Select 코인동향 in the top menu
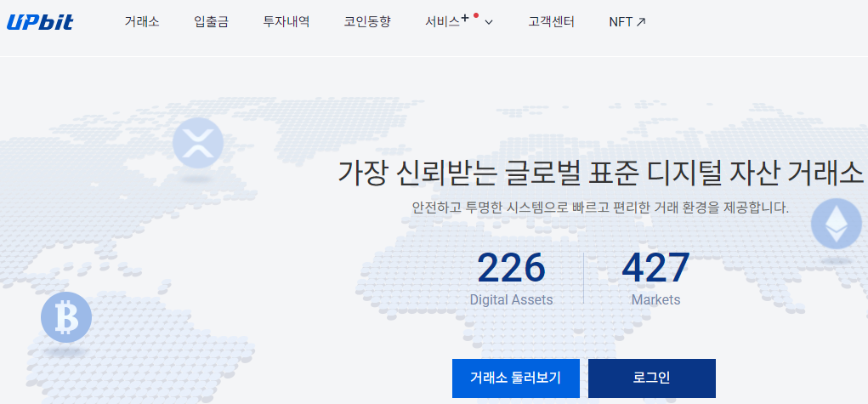This screenshot has height=404, width=868. pyautogui.click(x=367, y=22)
